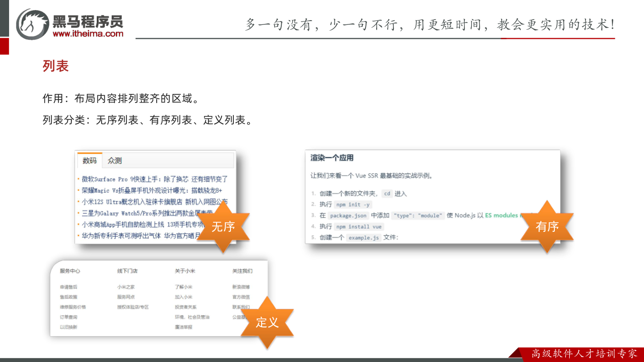Click the 官方微信 footer link
644x362 pixels.
click(x=241, y=297)
